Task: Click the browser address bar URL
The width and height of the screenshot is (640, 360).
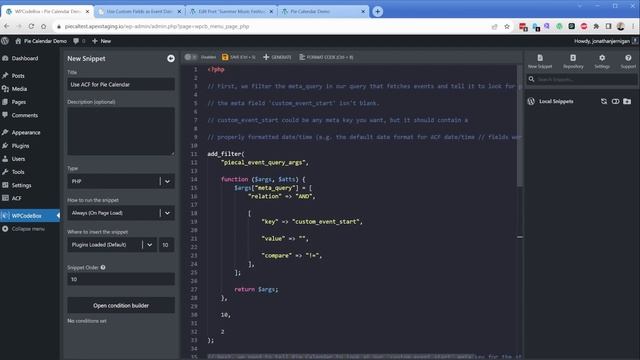Action: [157, 26]
